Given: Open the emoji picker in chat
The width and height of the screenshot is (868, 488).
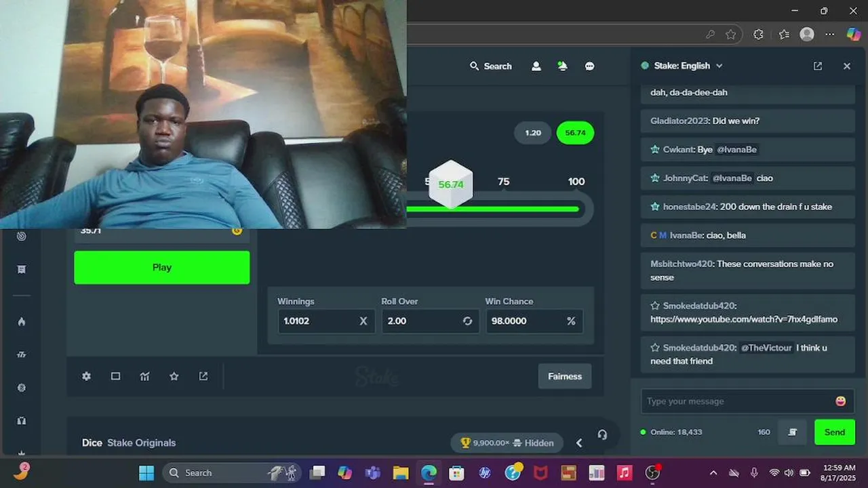Looking at the screenshot, I should click(x=841, y=401).
